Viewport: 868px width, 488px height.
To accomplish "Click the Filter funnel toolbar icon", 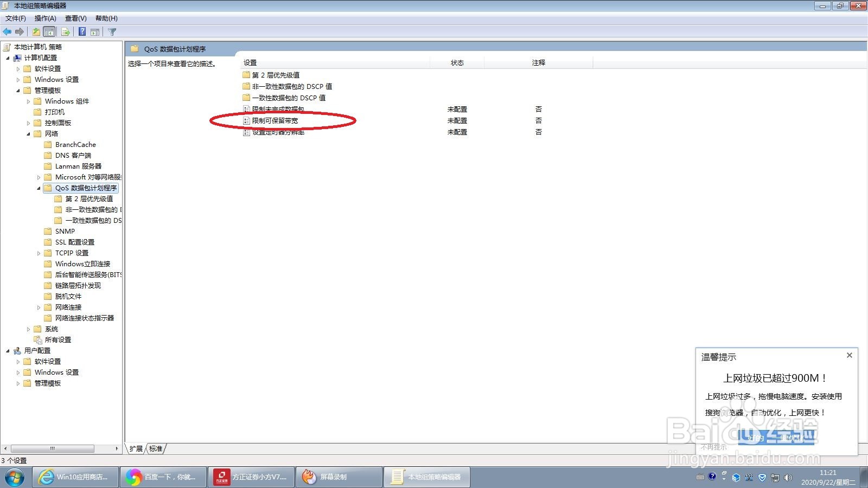I will coord(112,32).
